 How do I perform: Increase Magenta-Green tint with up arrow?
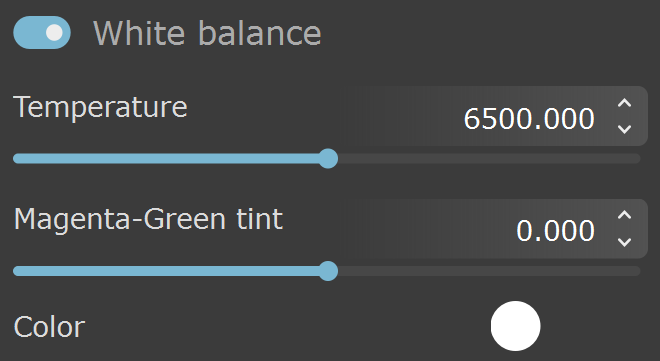[x=624, y=215]
